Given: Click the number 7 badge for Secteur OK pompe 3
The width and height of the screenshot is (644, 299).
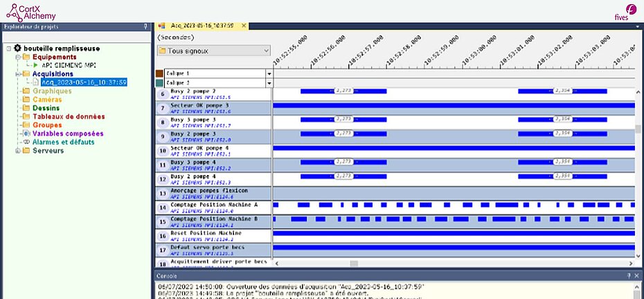Looking at the screenshot, I should click(x=162, y=108).
